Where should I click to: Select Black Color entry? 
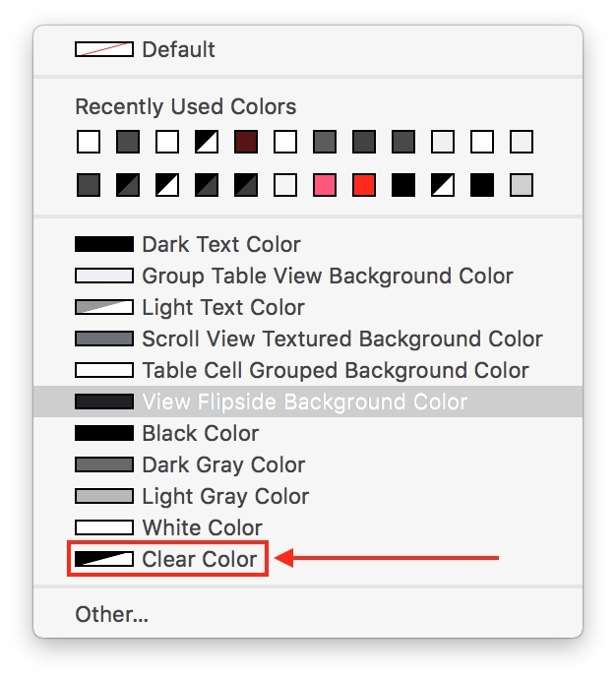click(200, 433)
